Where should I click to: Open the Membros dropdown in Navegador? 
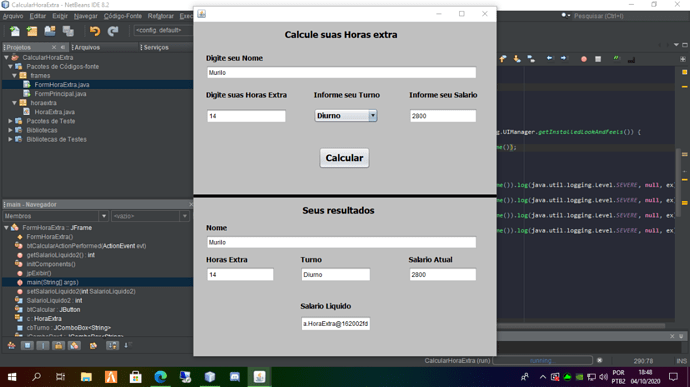55,216
